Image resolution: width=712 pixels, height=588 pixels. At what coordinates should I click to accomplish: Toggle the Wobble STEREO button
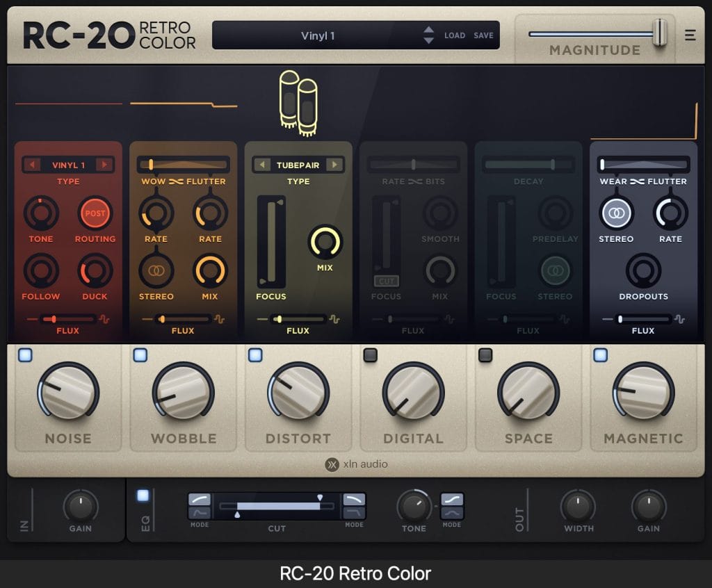point(156,270)
